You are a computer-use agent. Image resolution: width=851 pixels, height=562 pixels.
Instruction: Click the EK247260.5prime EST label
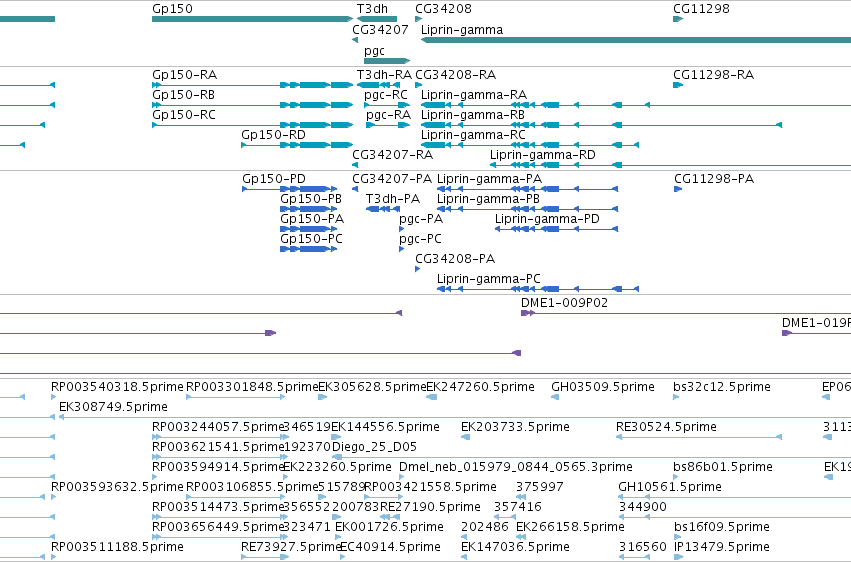pos(480,387)
